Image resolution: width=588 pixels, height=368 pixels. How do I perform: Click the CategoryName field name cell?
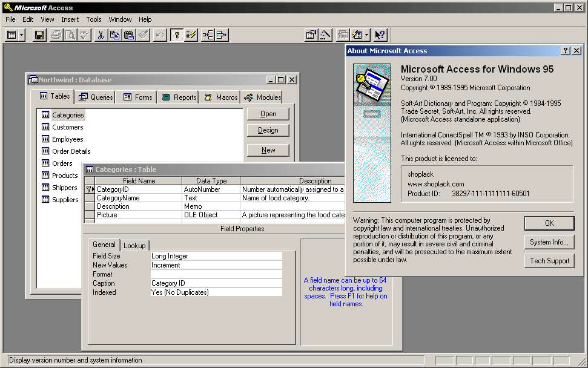[x=139, y=198]
